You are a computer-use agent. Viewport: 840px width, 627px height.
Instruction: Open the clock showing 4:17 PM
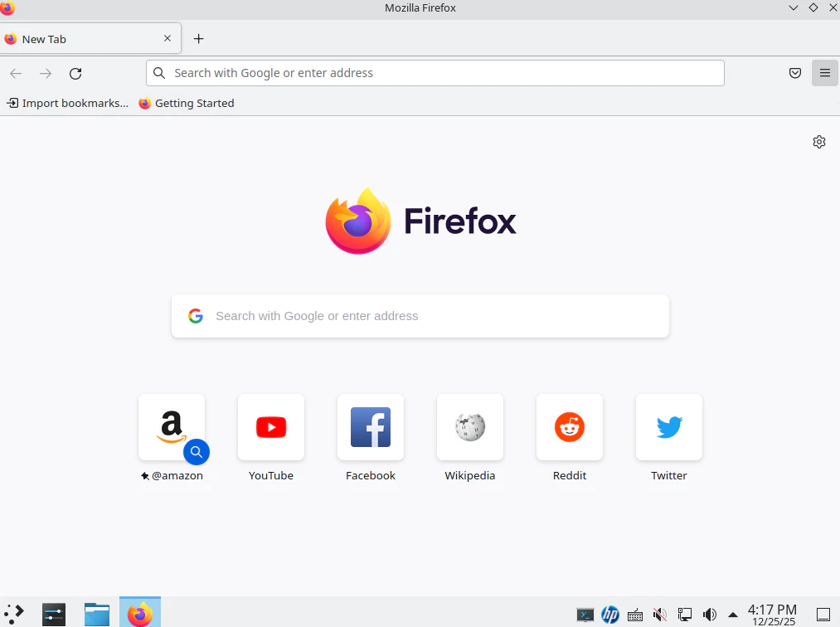pyautogui.click(x=773, y=615)
